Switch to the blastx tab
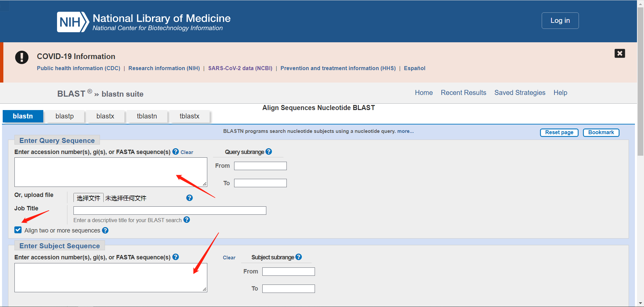The width and height of the screenshot is (644, 307). coord(105,116)
